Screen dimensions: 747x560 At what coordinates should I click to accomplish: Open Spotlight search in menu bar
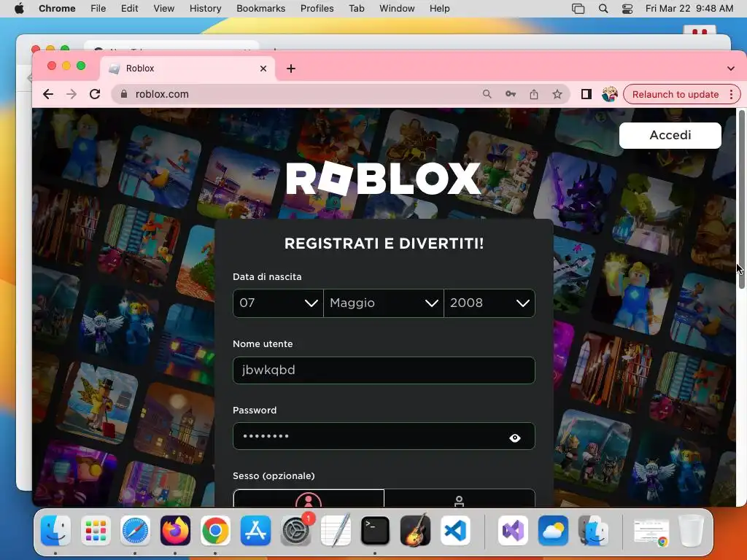603,9
